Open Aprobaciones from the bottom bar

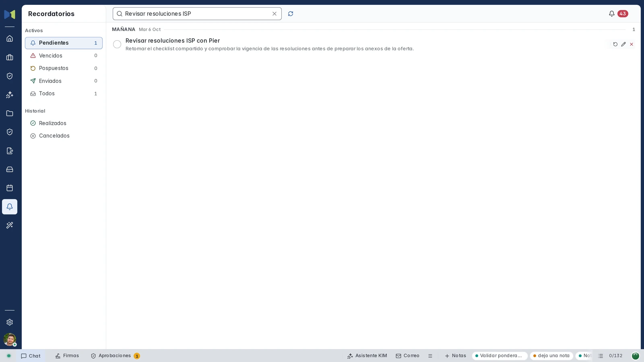click(115, 356)
